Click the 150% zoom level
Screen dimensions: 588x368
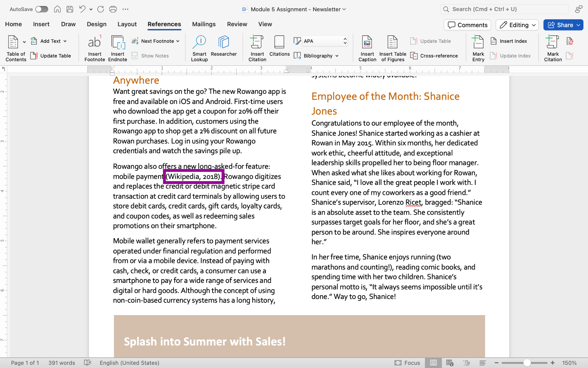pos(569,363)
